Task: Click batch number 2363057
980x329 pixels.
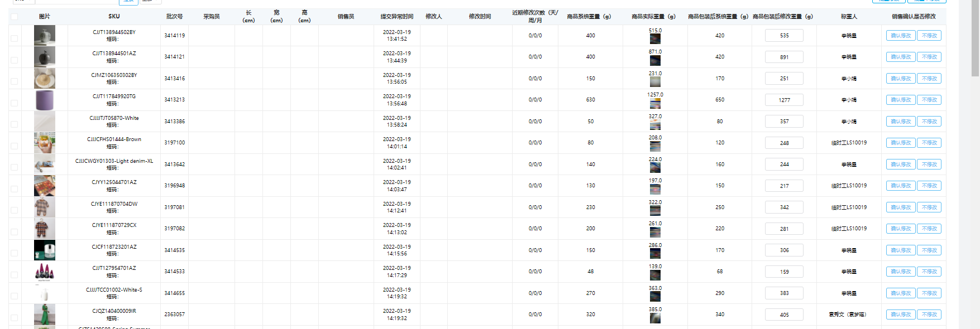Action: click(x=174, y=315)
